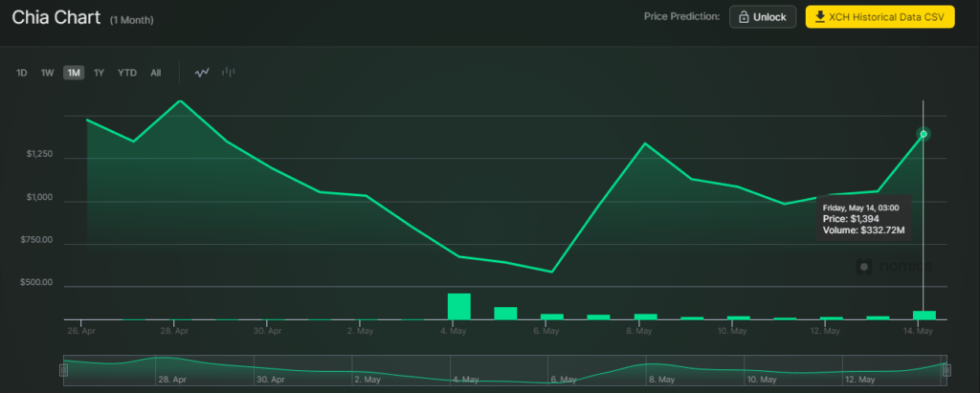
Task: Click the 14 May volume bar
Action: click(924, 315)
